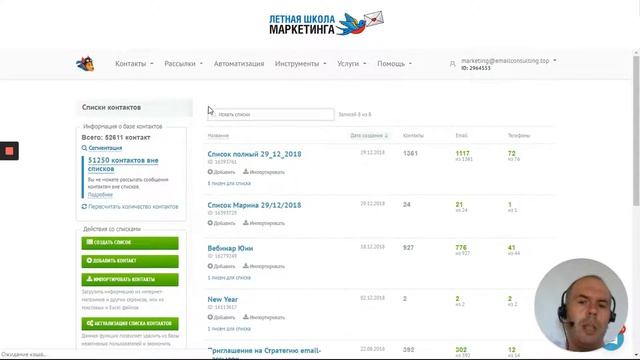The height and width of the screenshot is (360, 640).
Task: Click Добавить icon under Список полный 29_12_2018
Action: click(210, 172)
